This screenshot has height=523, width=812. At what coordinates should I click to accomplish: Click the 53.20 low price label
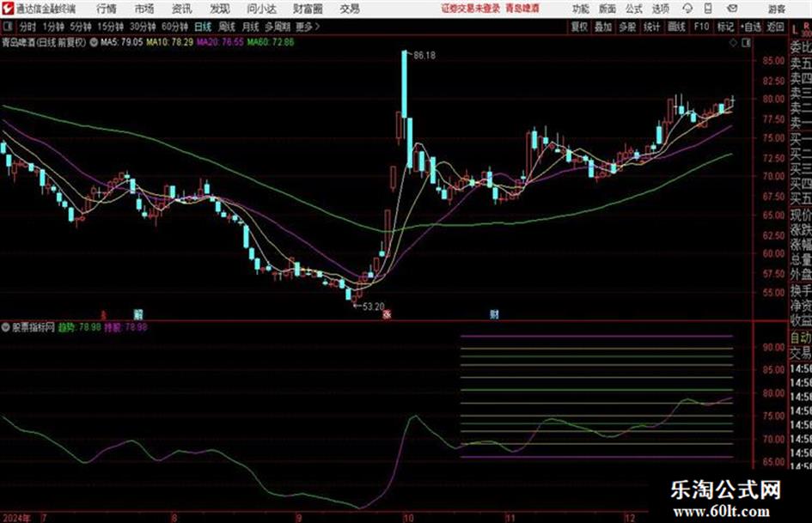coord(374,307)
